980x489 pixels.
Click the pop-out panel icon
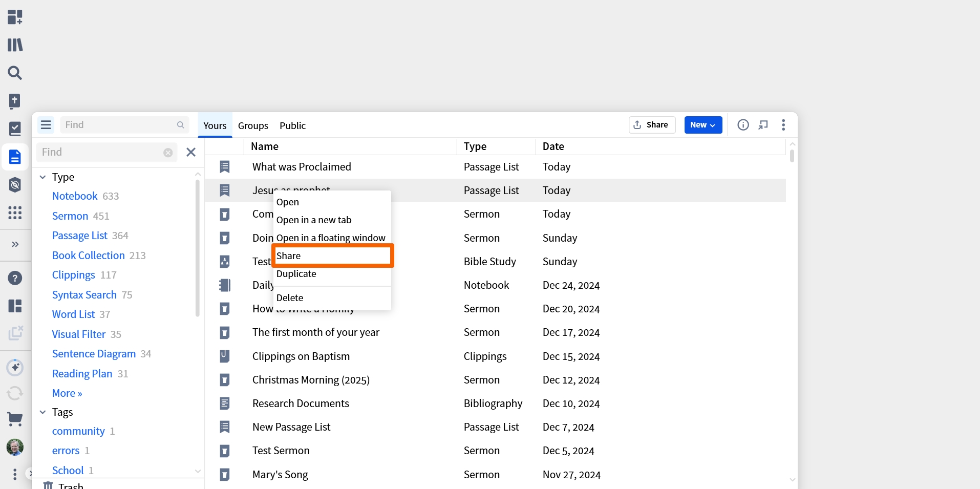point(763,125)
